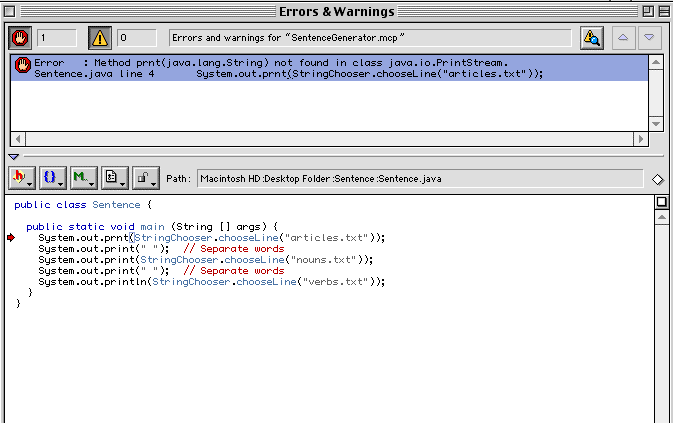Toggle the errors stop-hand filter button
Screen dimensions: 673x423
point(20,38)
